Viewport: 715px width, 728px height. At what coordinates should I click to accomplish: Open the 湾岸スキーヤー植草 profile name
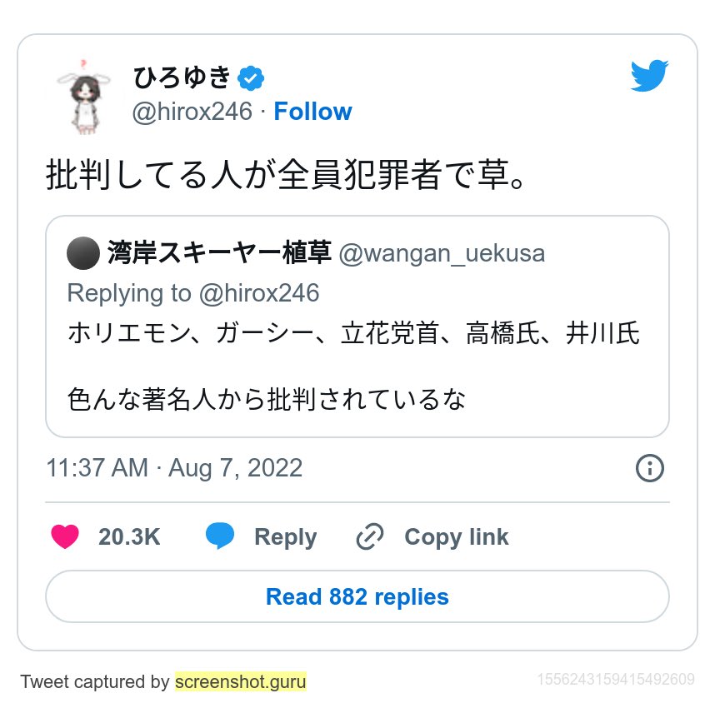(219, 252)
